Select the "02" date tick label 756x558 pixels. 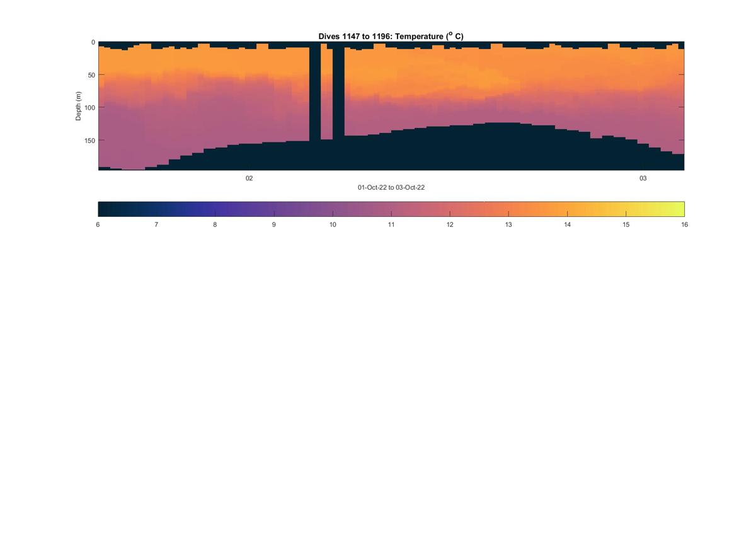249,178
